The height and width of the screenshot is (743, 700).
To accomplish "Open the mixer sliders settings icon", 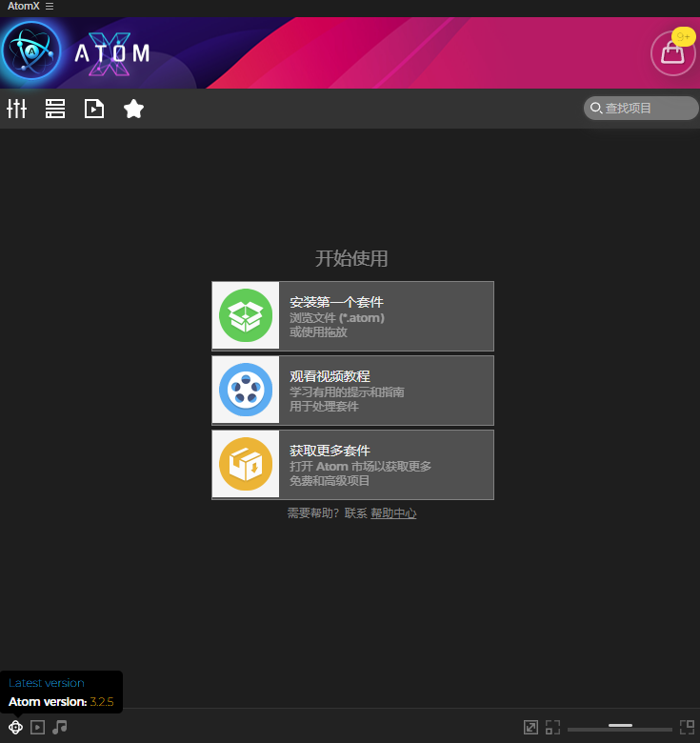I will pyautogui.click(x=16, y=109).
